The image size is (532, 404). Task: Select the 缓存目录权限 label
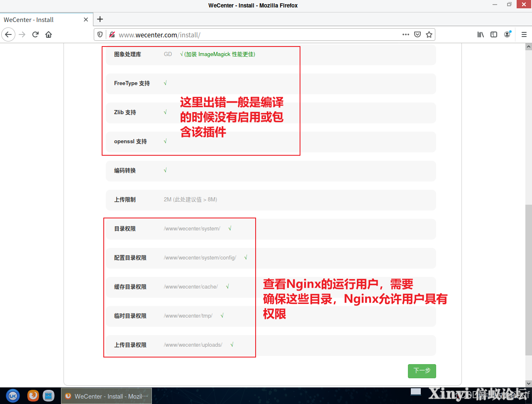[x=130, y=287]
